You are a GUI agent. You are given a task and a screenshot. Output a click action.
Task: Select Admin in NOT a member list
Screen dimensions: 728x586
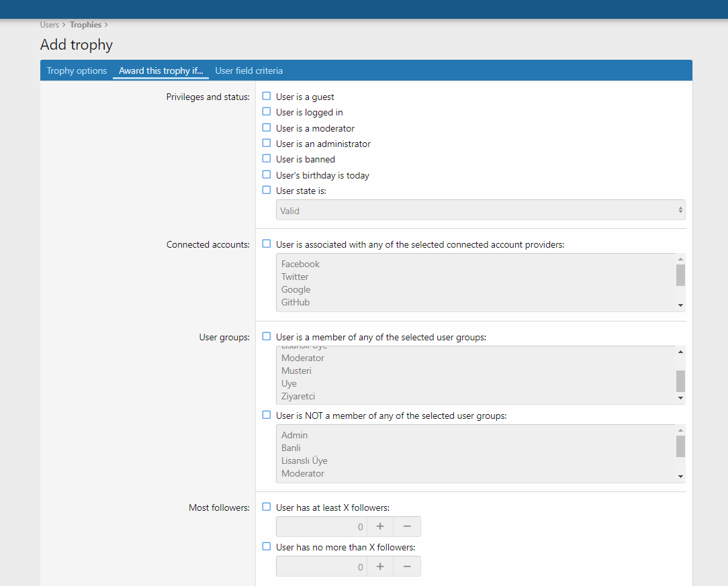[x=294, y=435]
